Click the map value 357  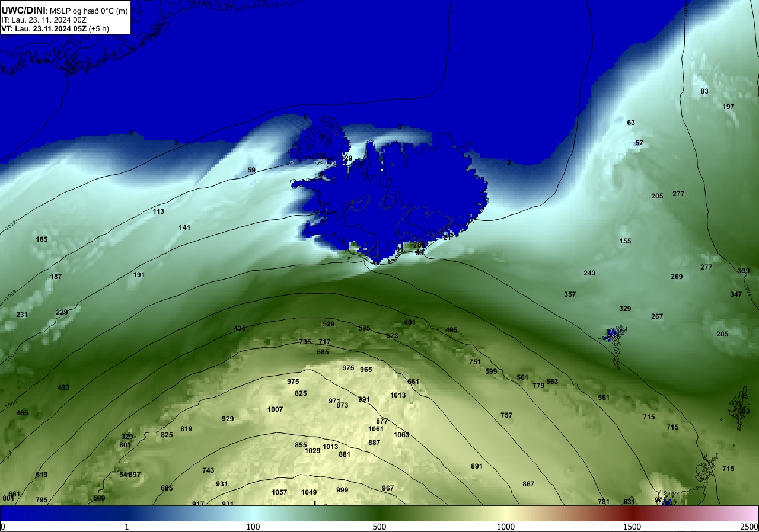pyautogui.click(x=570, y=294)
